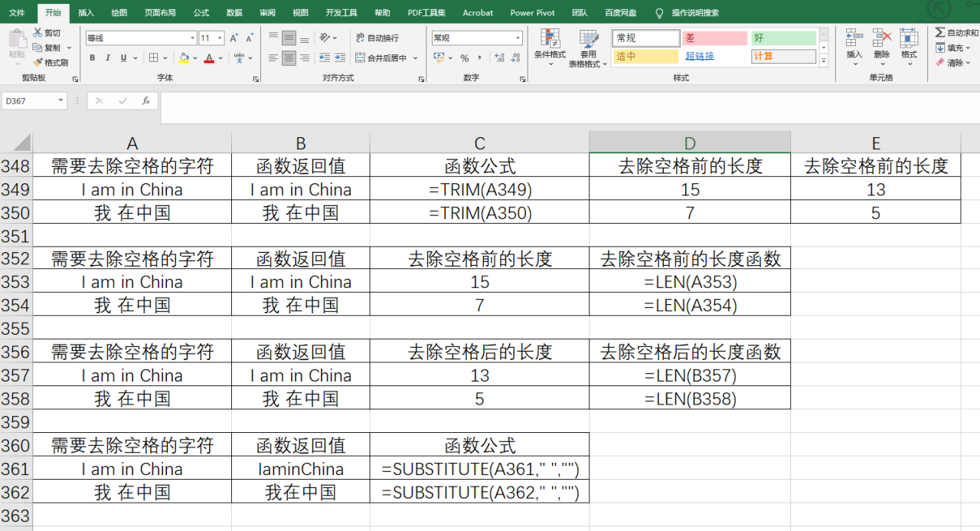Click the Cut (剪切) scissors icon
980x531 pixels.
pyautogui.click(x=38, y=33)
